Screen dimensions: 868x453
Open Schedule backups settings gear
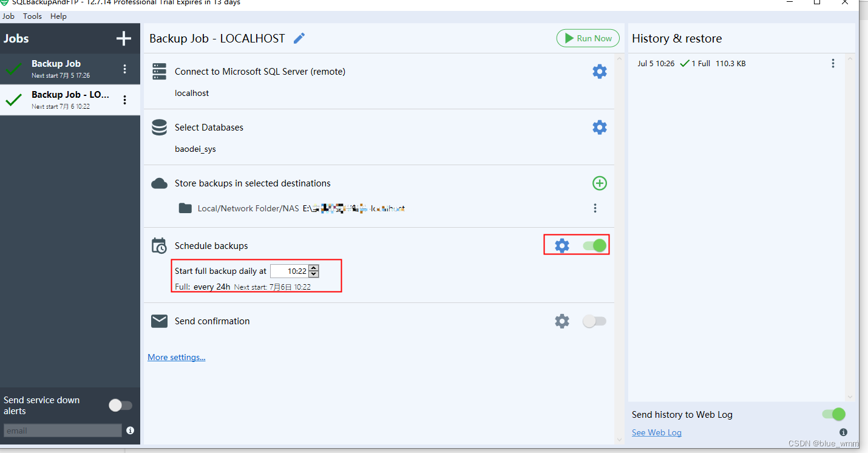(562, 246)
